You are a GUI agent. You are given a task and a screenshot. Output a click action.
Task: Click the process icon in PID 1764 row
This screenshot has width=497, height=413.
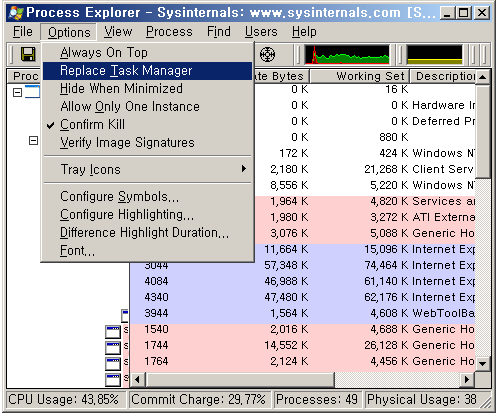click(x=113, y=363)
